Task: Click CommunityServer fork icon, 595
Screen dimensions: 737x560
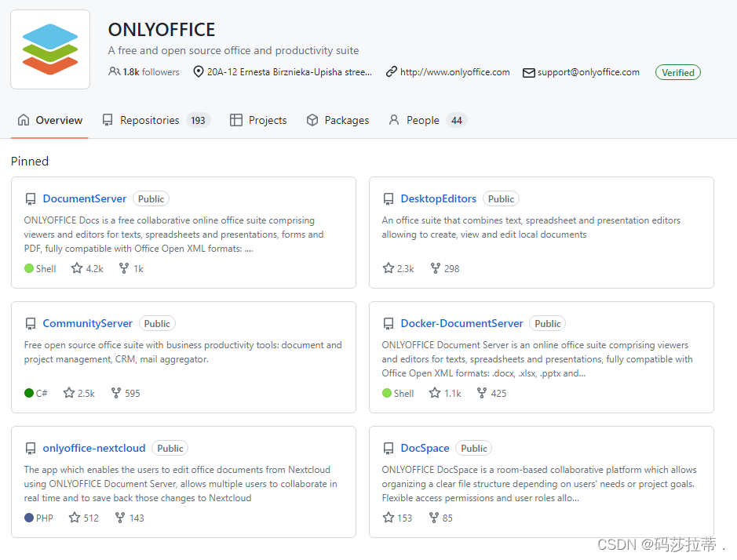Action: tap(115, 393)
